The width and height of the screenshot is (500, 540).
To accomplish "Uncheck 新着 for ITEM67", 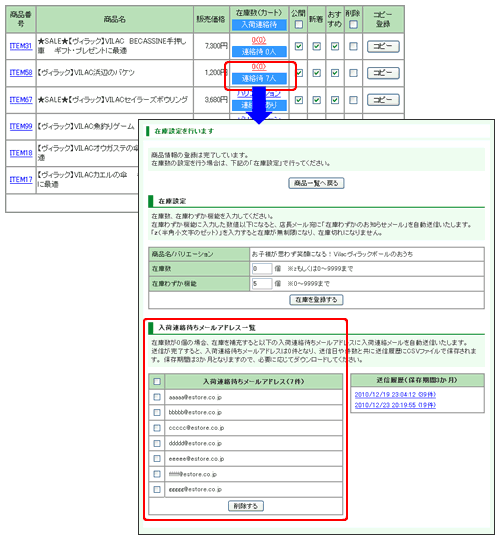I will pyautogui.click(x=317, y=100).
